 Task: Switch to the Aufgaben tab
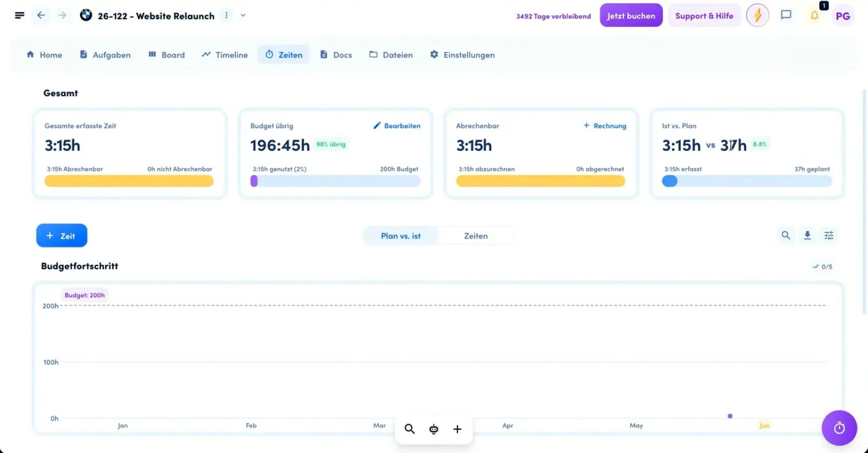point(105,55)
